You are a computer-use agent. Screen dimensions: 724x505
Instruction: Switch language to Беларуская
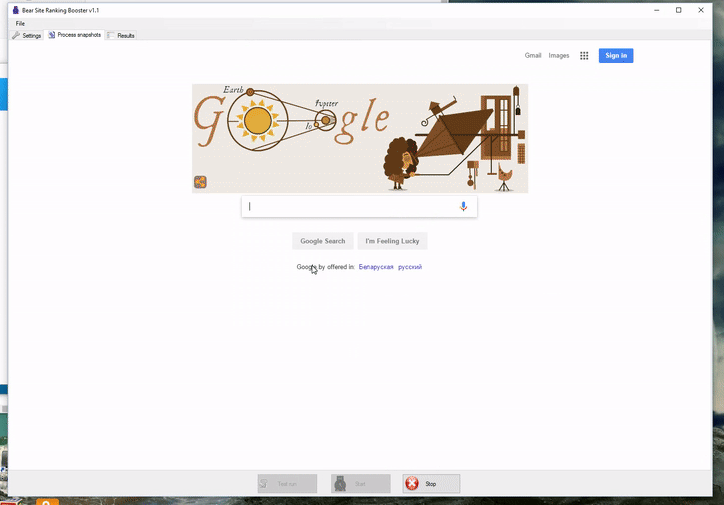pos(376,267)
